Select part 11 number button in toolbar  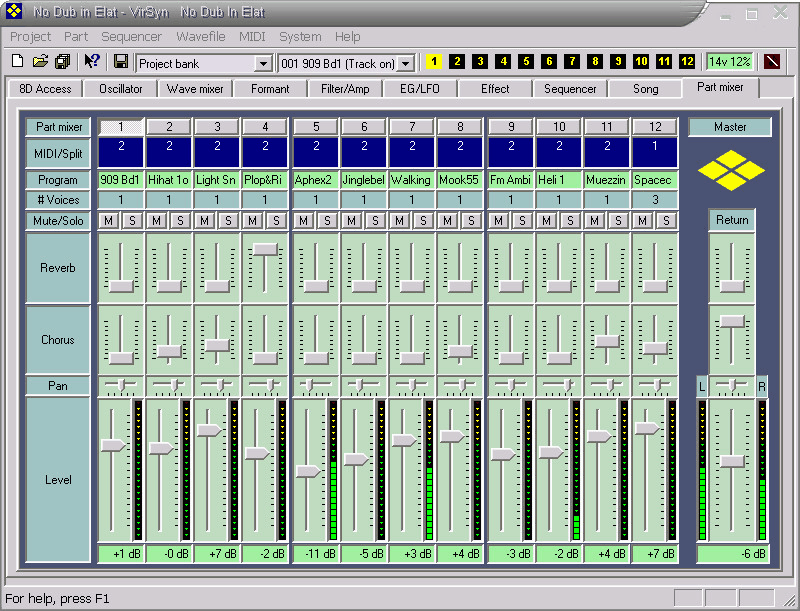[664, 62]
